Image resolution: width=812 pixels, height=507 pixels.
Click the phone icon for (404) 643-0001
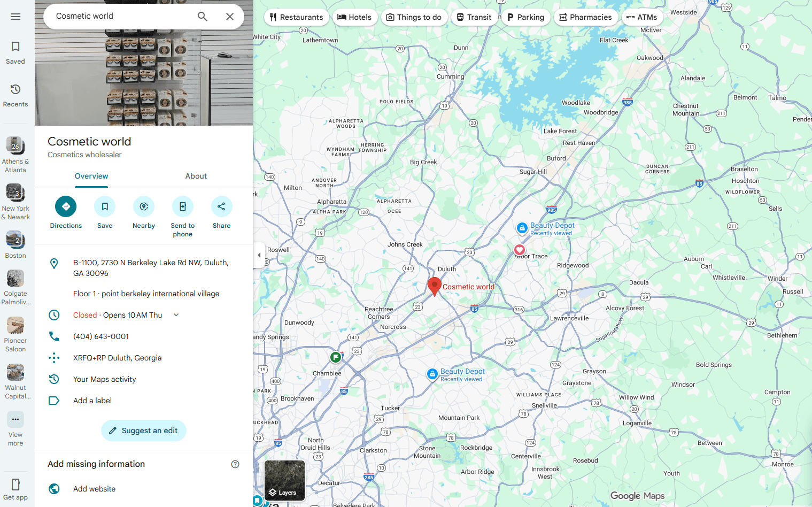coord(54,336)
